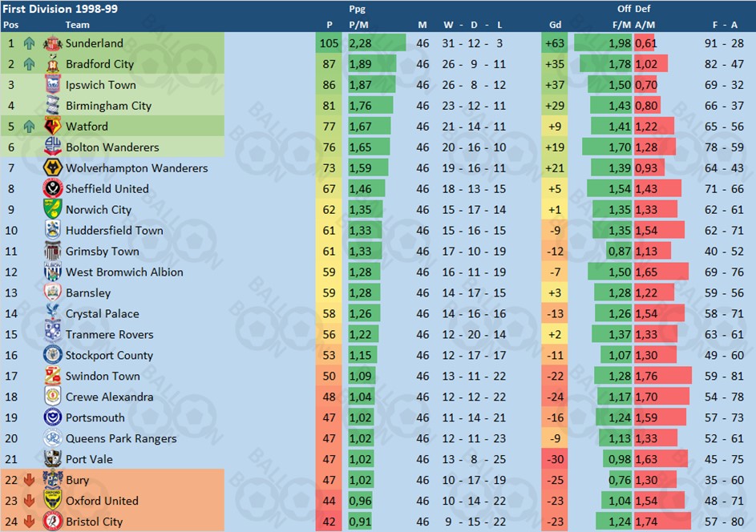756x532 pixels.
Task: Select the Team column header
Action: (x=78, y=25)
